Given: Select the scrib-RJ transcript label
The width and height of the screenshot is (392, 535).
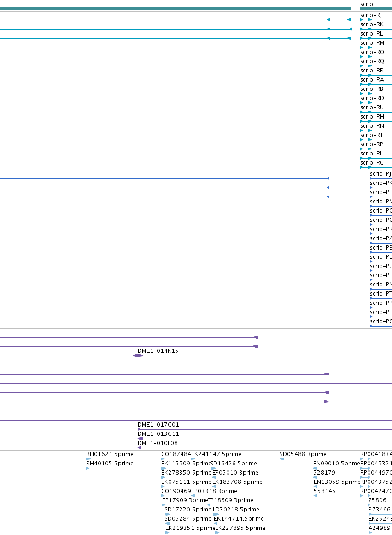Looking at the screenshot, I should [x=371, y=15].
